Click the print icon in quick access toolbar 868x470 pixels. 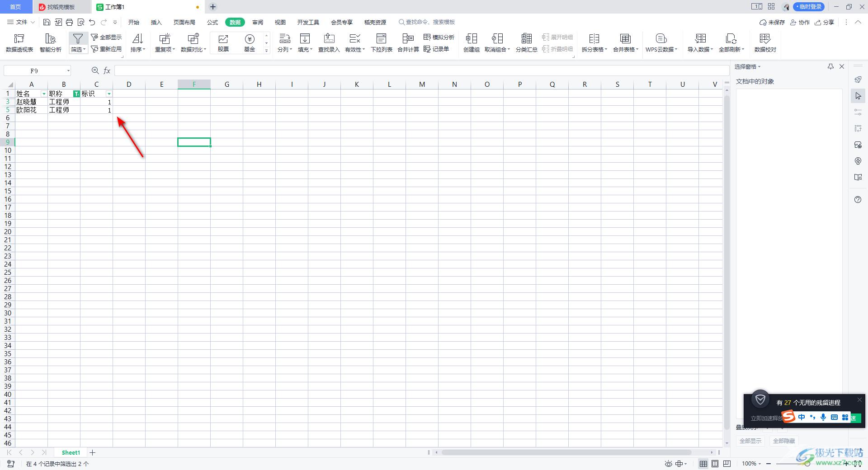(x=69, y=22)
